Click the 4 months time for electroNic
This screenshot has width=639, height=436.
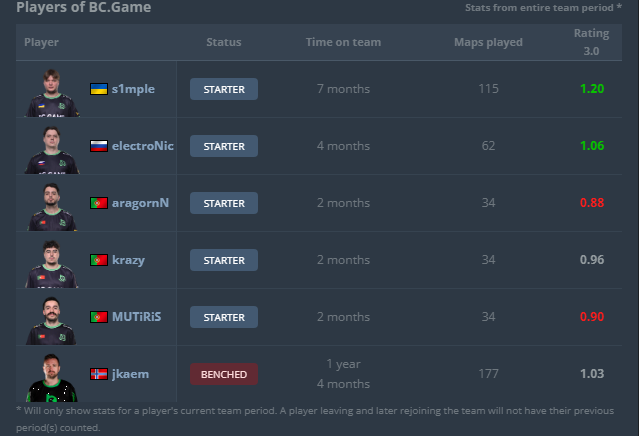pos(344,146)
